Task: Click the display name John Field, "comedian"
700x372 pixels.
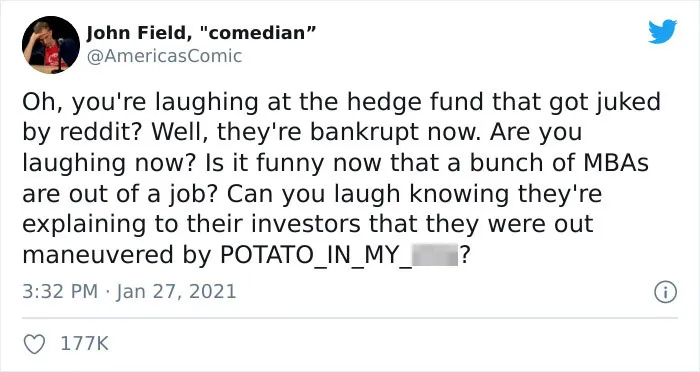Action: 201,33
